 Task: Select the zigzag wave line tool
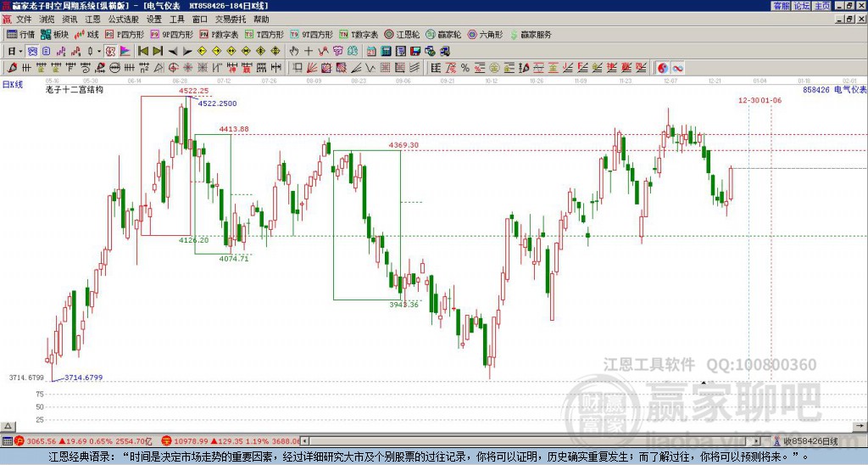coord(370,68)
